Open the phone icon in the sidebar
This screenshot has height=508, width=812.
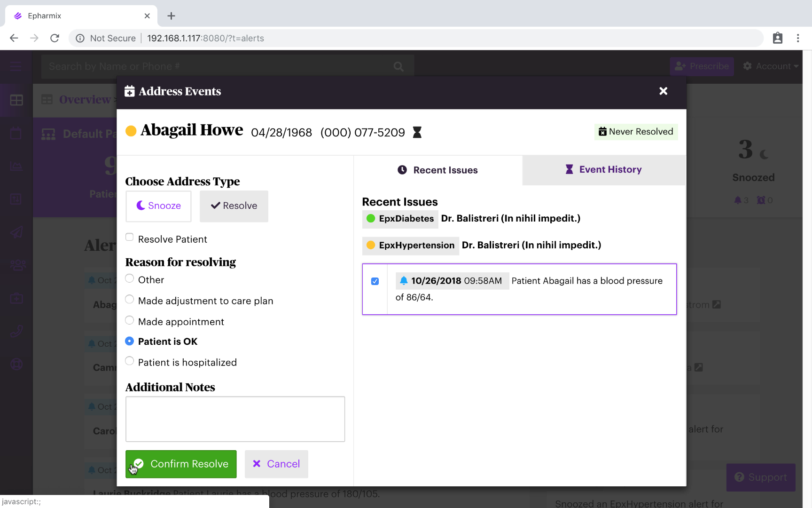(16, 331)
